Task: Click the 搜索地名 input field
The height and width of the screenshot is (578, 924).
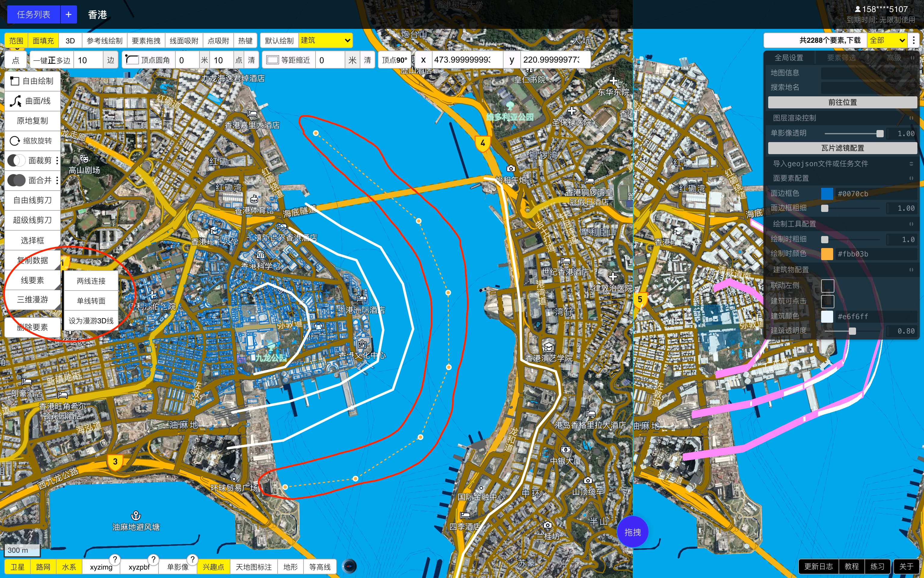Action: pyautogui.click(x=869, y=87)
